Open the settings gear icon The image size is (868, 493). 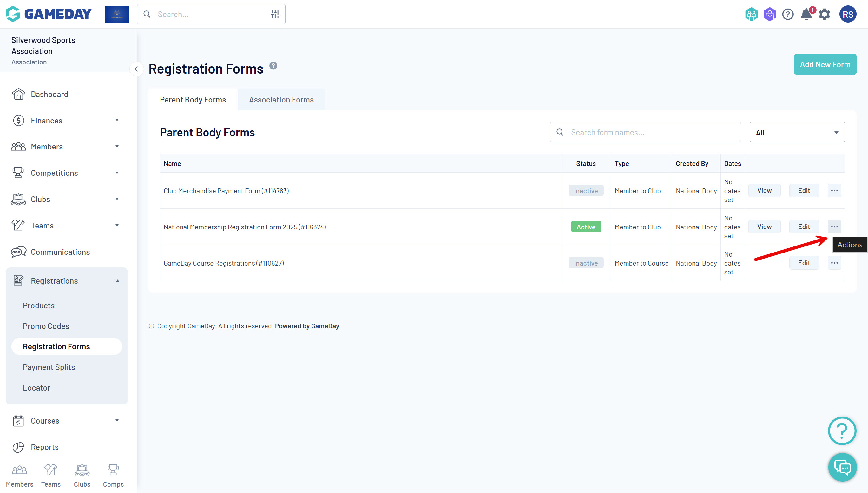pyautogui.click(x=824, y=15)
